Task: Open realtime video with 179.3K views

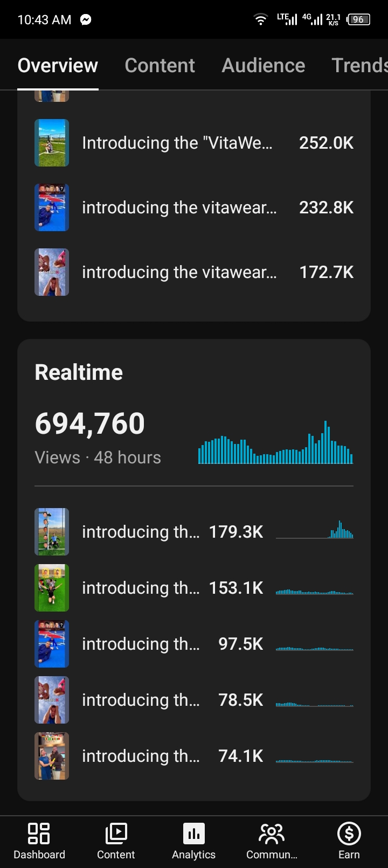Action: [x=194, y=532]
